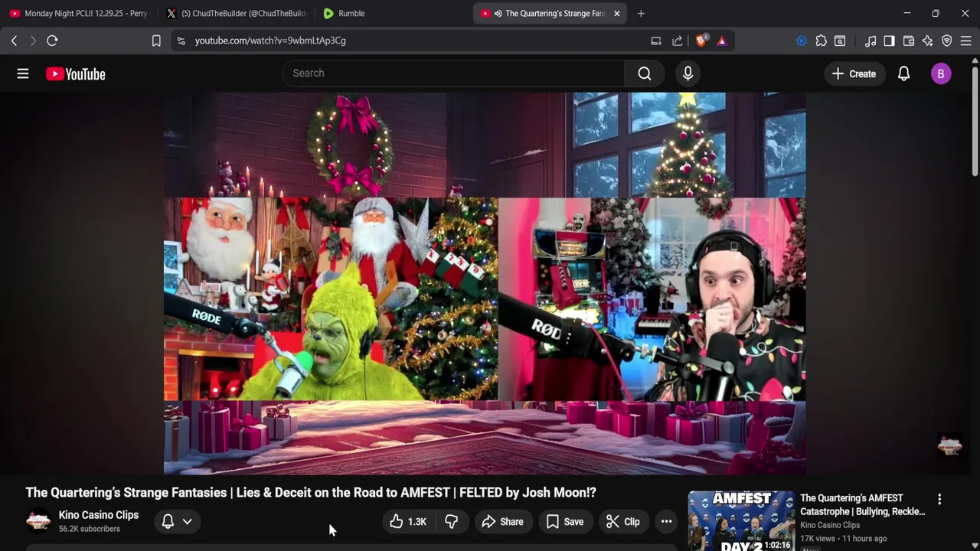Click the YouTube search magnifier button

(x=645, y=73)
